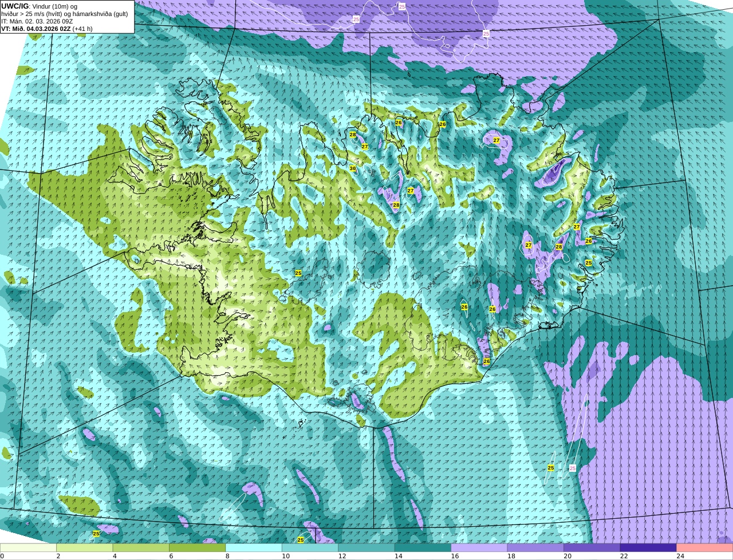Click the legend tick number '18'
Screen dimensions: 733x560
511,556
